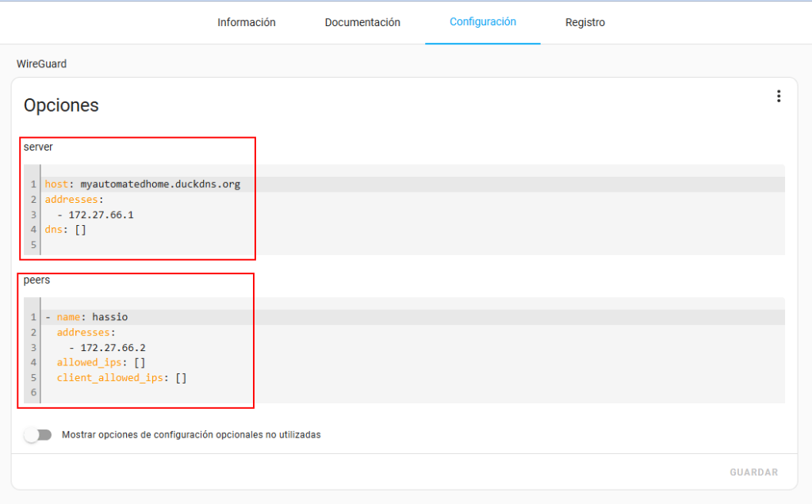
Task: Open the three-dot options menu
Action: click(x=778, y=97)
